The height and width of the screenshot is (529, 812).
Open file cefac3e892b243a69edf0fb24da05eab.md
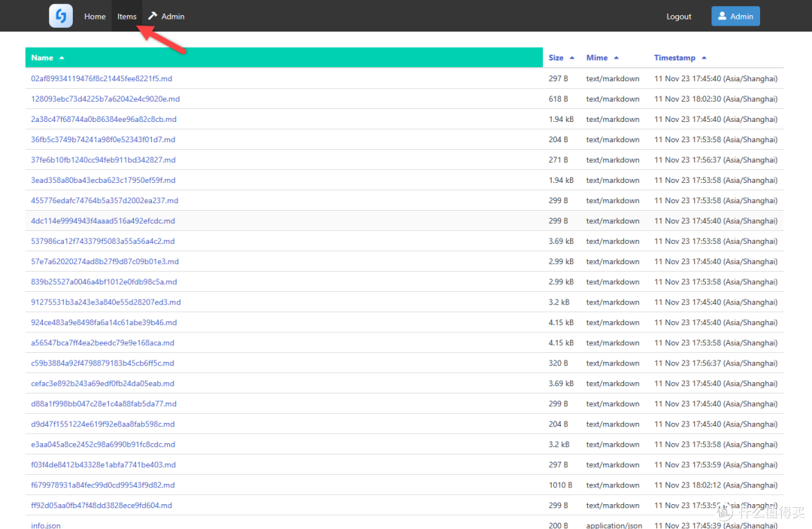coord(102,384)
